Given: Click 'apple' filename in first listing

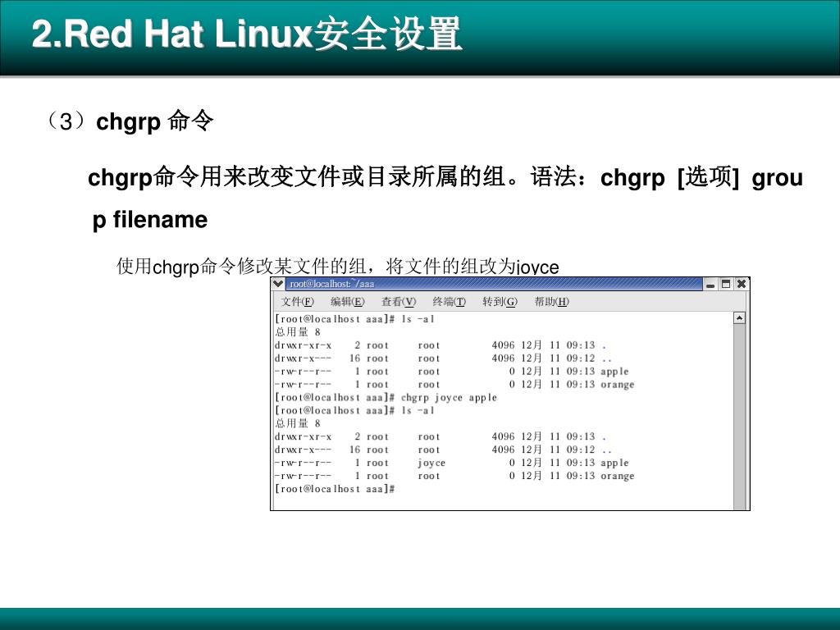Looking at the screenshot, I should (614, 372).
